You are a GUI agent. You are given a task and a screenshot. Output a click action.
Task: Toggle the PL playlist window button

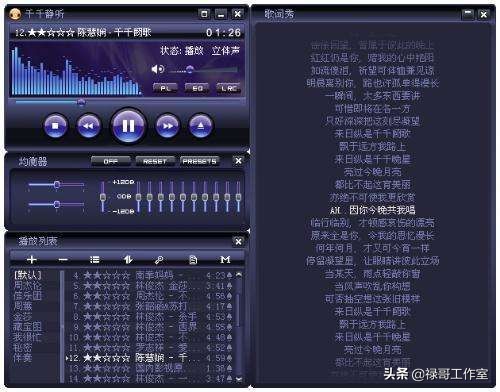click(165, 88)
